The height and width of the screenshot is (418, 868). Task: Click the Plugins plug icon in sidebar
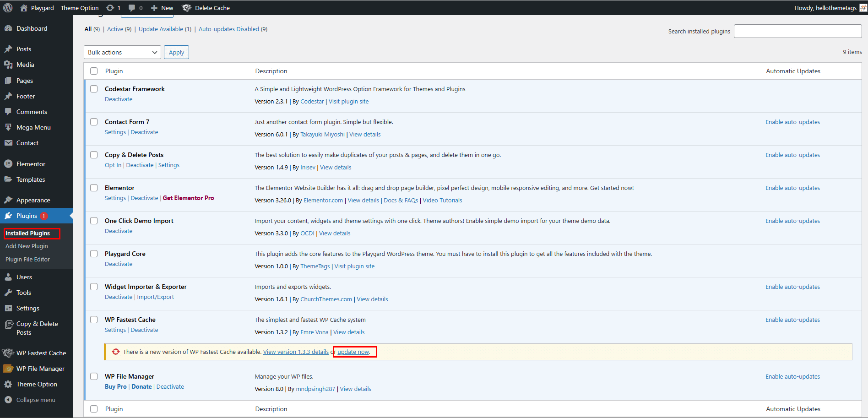tap(8, 216)
